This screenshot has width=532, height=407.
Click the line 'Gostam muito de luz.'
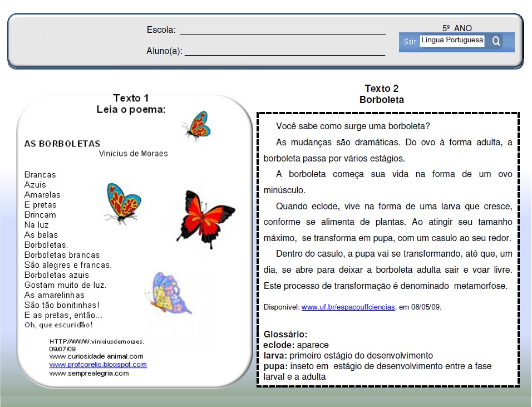click(66, 285)
